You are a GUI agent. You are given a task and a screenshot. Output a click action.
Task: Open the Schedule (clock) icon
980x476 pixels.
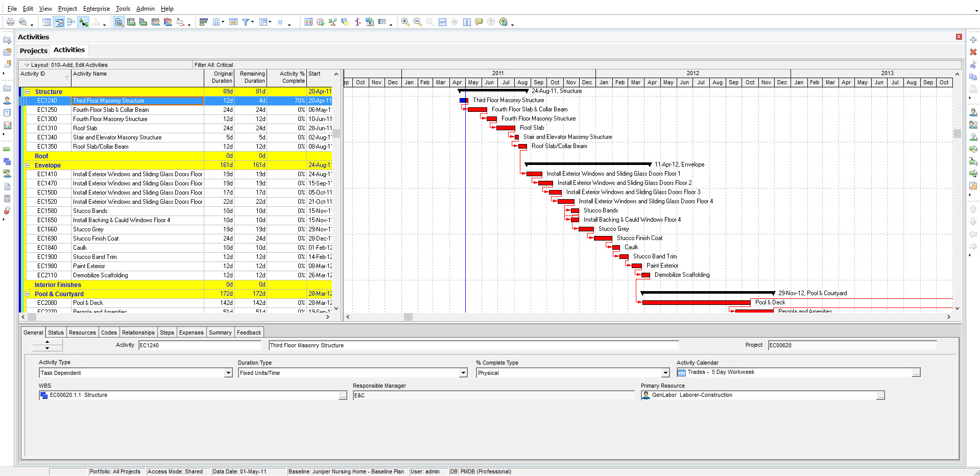click(x=320, y=22)
